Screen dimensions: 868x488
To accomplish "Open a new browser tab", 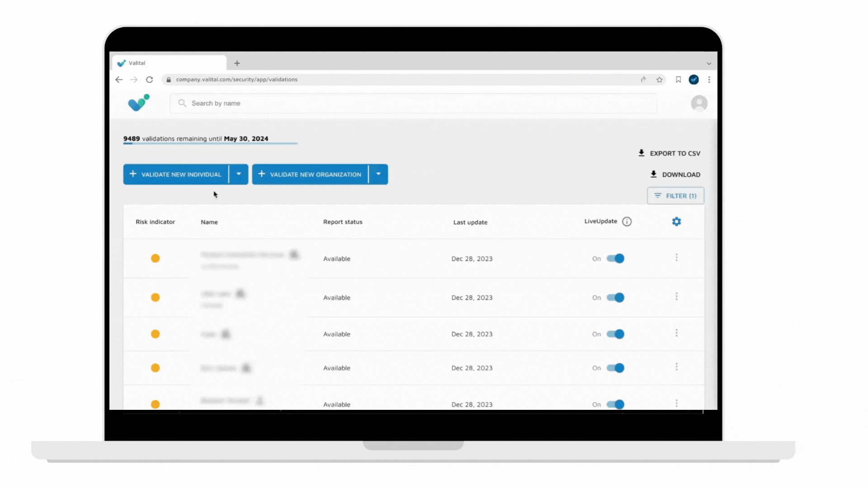I will (237, 63).
